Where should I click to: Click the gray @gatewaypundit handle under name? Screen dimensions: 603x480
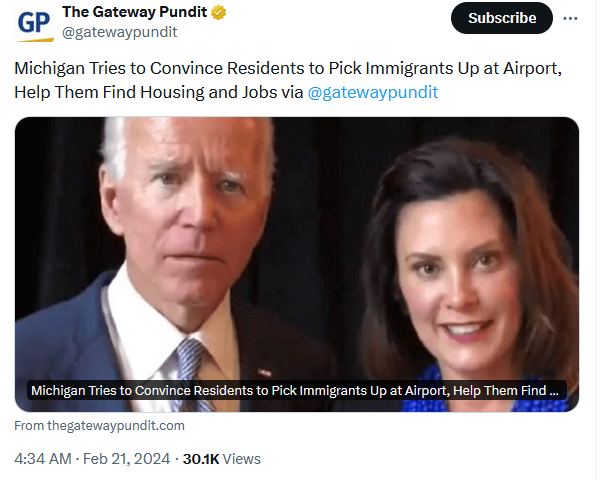pos(120,32)
